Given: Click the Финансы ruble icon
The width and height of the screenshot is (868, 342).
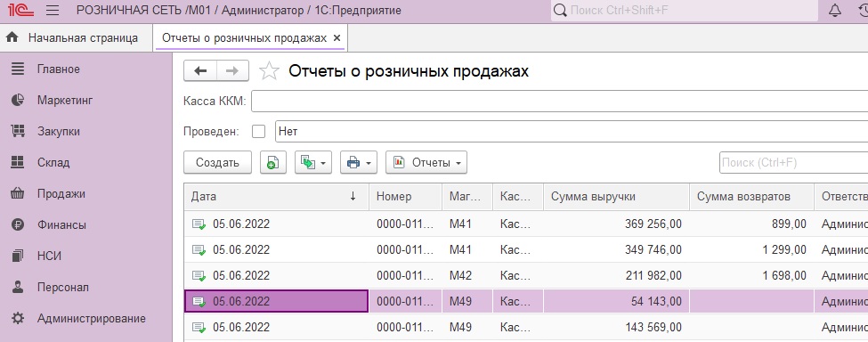Looking at the screenshot, I should (19, 224).
